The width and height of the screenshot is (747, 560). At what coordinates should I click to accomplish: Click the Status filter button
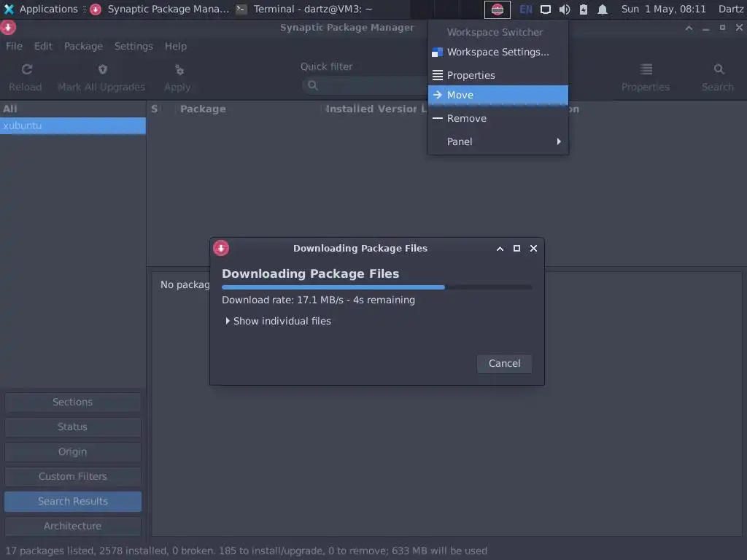click(x=72, y=427)
